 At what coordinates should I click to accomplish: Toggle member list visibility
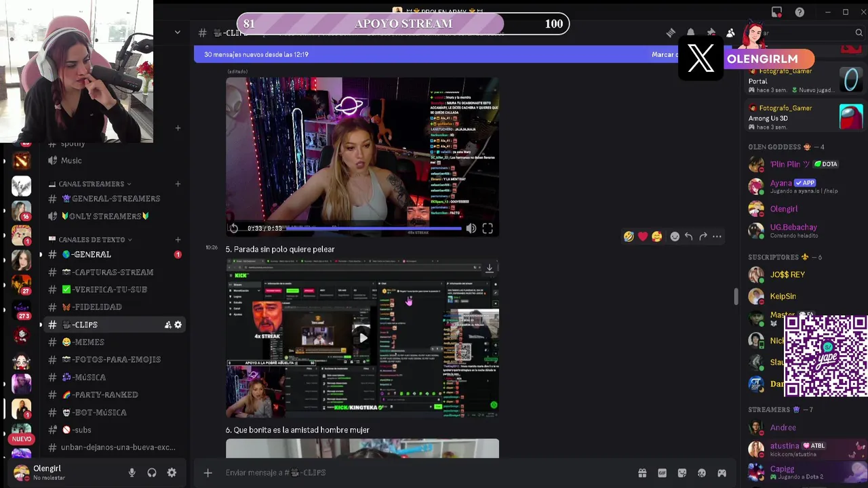[x=730, y=33]
